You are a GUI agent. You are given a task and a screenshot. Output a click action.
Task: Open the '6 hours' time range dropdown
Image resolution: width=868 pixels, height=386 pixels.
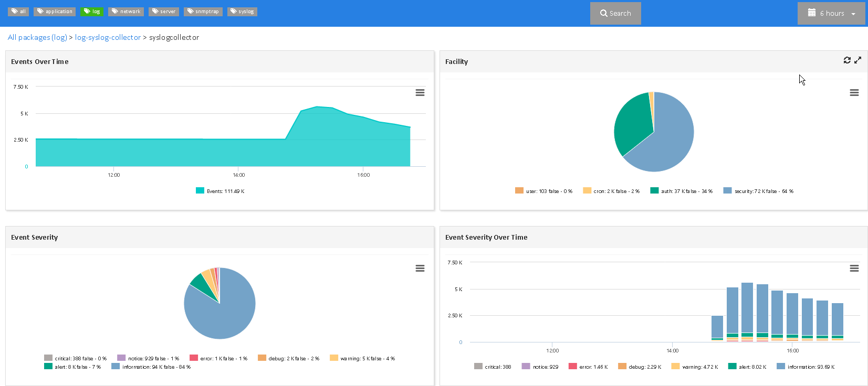(832, 14)
